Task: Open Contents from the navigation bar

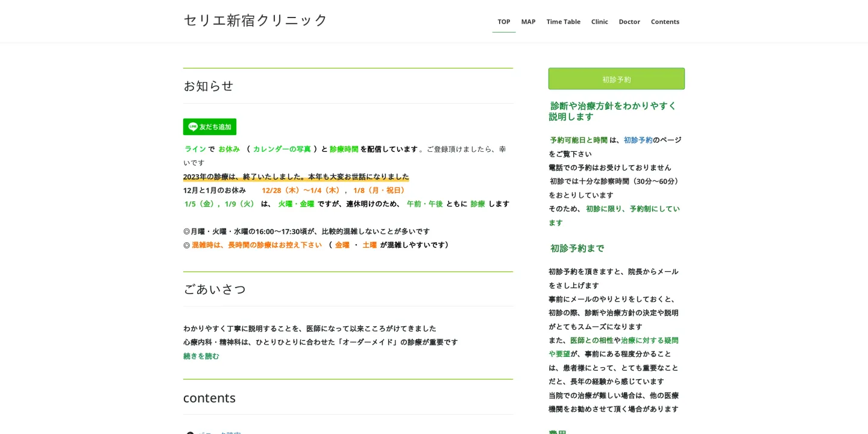Action: 665,21
